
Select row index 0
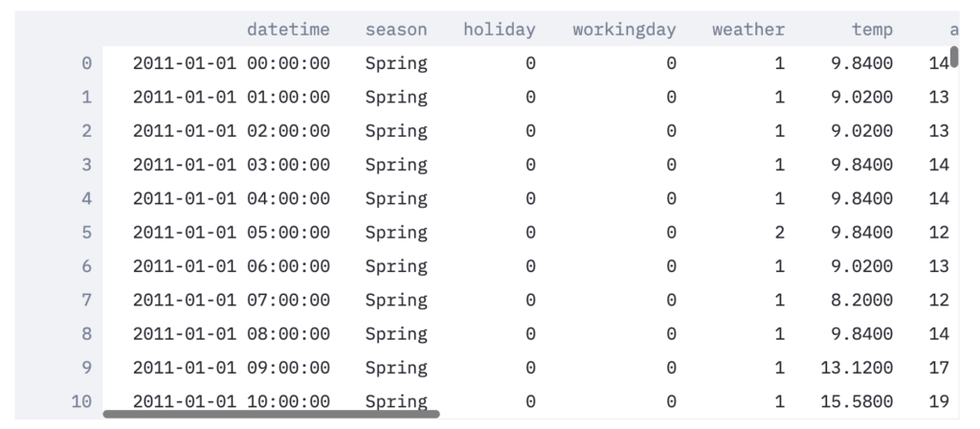[x=86, y=63]
